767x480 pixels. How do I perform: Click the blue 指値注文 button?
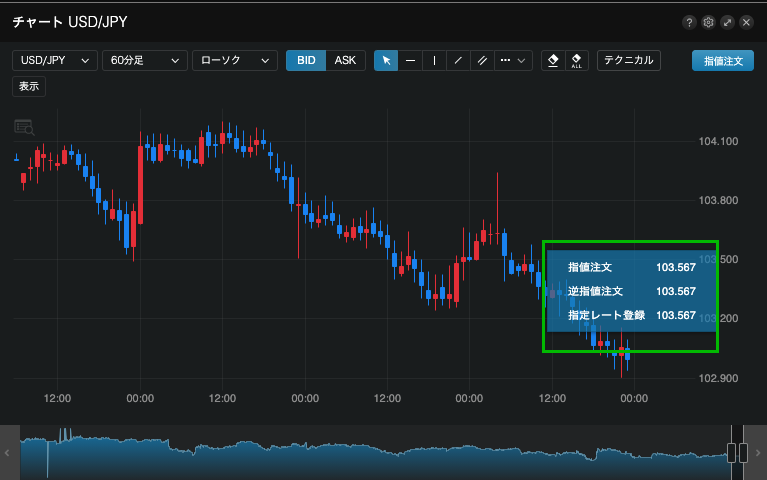(x=723, y=61)
